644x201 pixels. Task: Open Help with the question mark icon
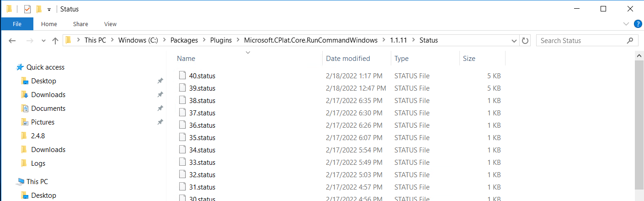(x=638, y=24)
